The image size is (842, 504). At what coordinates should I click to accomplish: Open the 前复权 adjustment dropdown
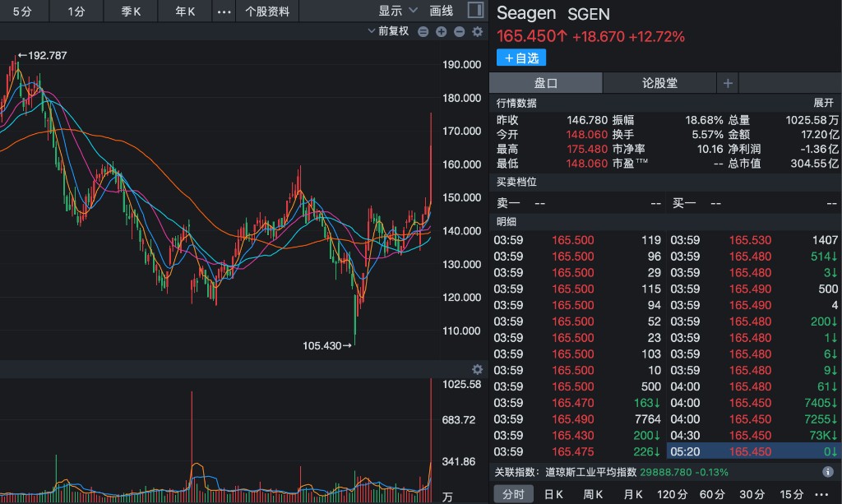(387, 32)
